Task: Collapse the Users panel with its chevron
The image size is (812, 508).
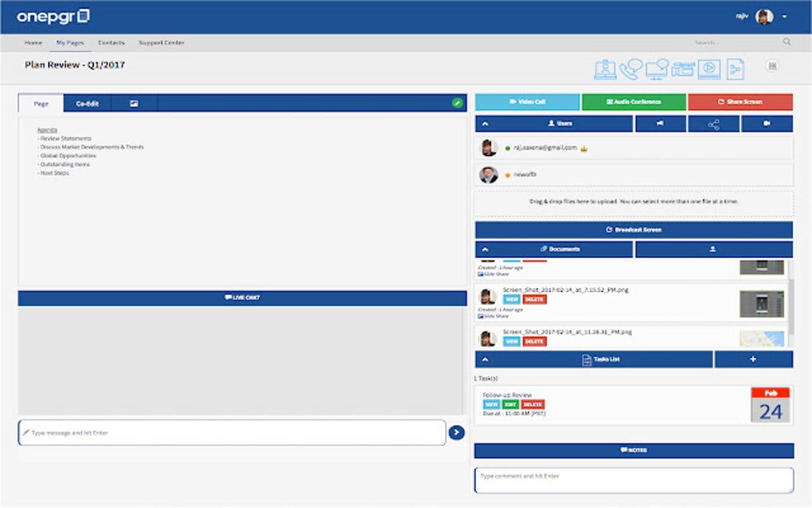Action: (x=486, y=124)
